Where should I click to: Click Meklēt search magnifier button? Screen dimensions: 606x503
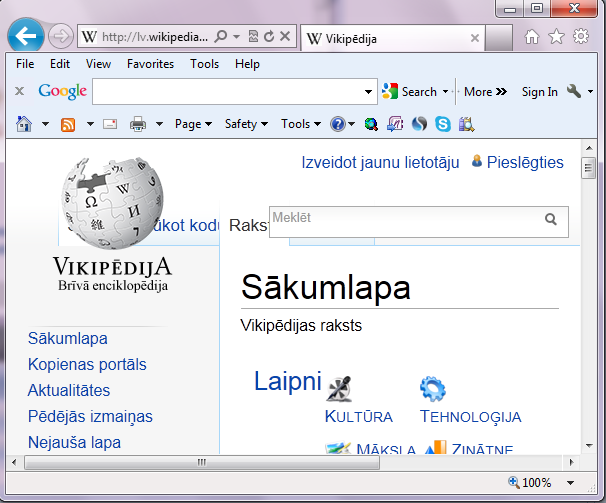pos(551,220)
